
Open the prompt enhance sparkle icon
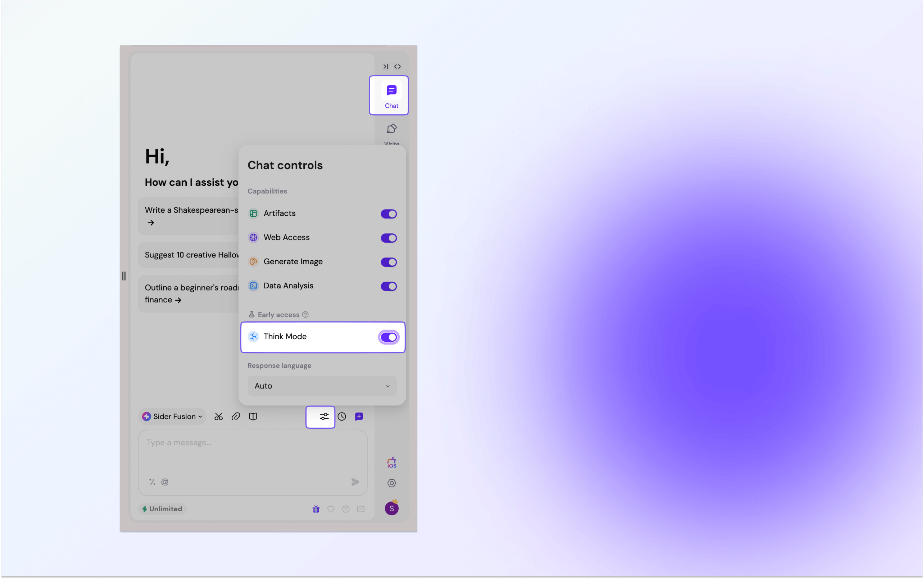tap(151, 482)
